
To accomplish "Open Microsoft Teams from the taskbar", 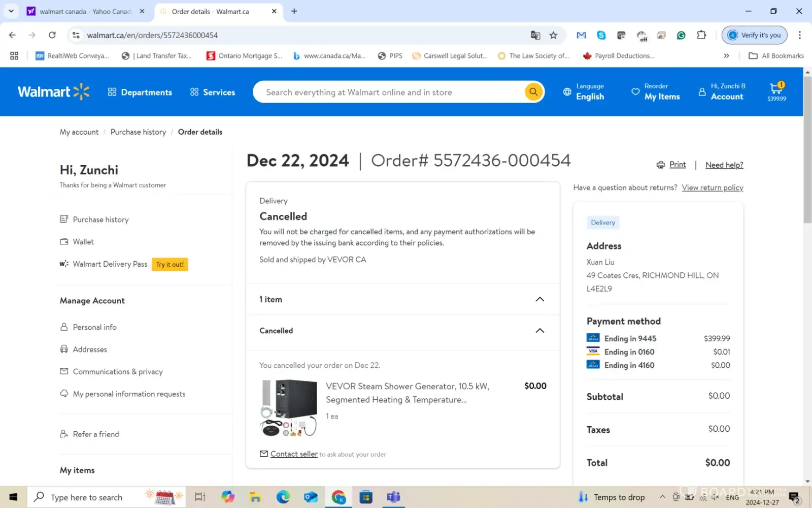I will pyautogui.click(x=393, y=497).
